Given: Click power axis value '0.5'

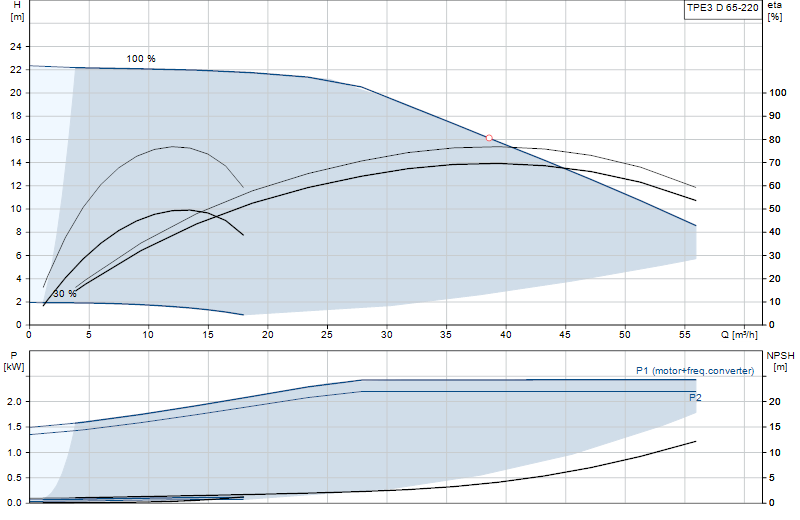Looking at the screenshot, I should pos(14,478).
